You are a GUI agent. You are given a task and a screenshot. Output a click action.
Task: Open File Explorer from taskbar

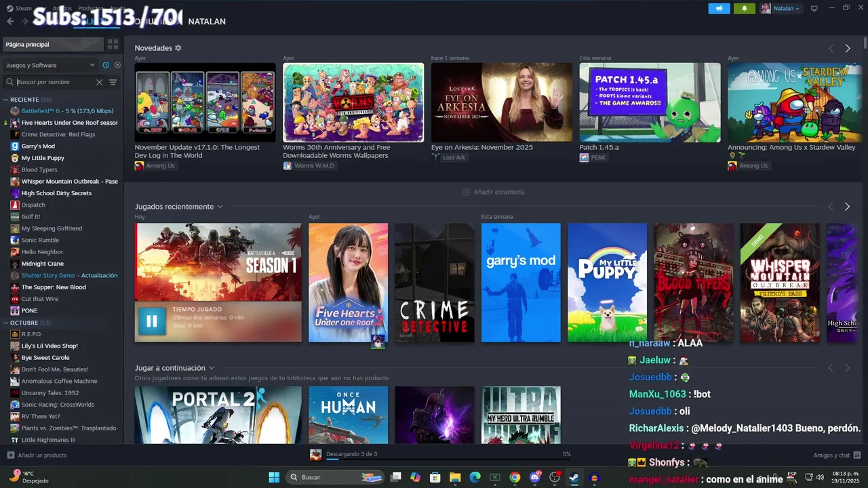455,477
